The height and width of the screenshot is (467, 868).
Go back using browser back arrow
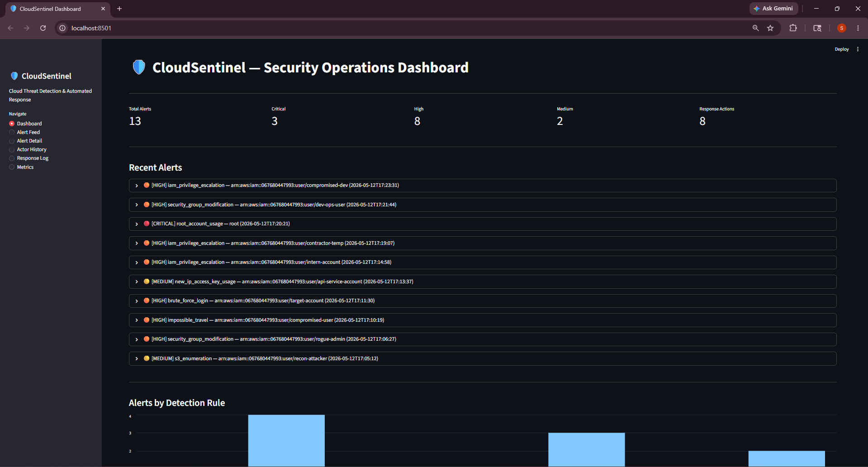click(10, 28)
